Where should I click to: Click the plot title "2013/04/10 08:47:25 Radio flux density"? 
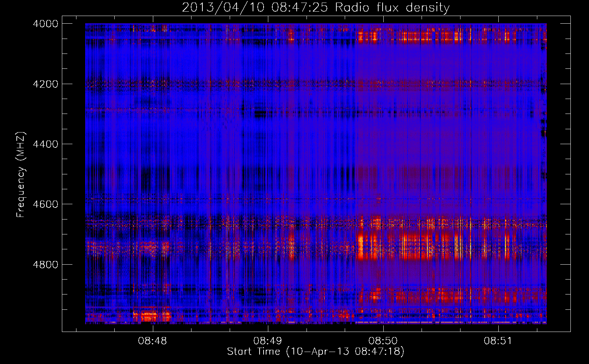coord(316,7)
